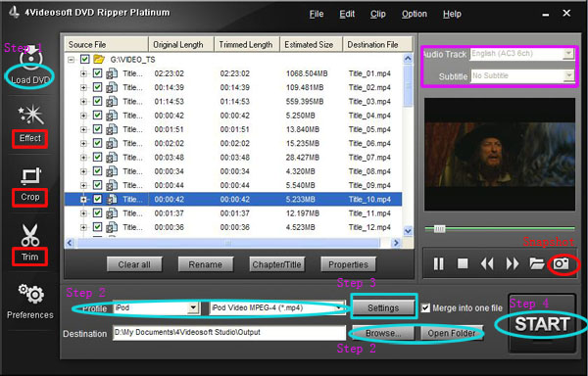
Task: Uncheck the Title_05.mp4 checkbox
Action: [97, 129]
